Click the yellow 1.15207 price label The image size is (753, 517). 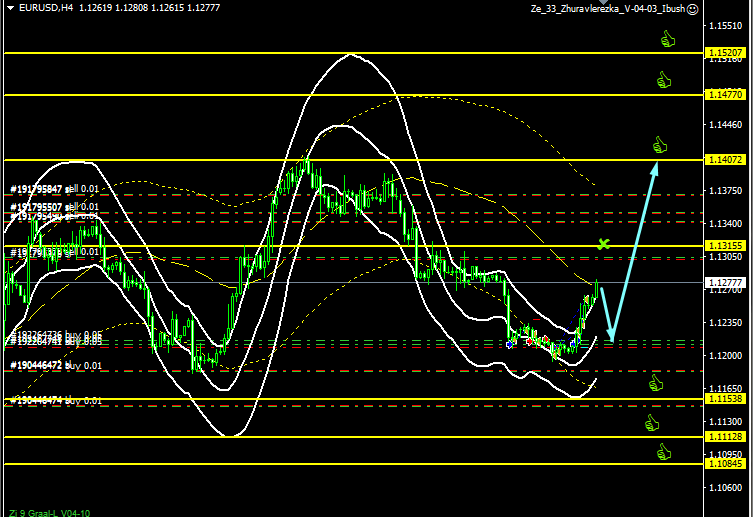coord(725,52)
